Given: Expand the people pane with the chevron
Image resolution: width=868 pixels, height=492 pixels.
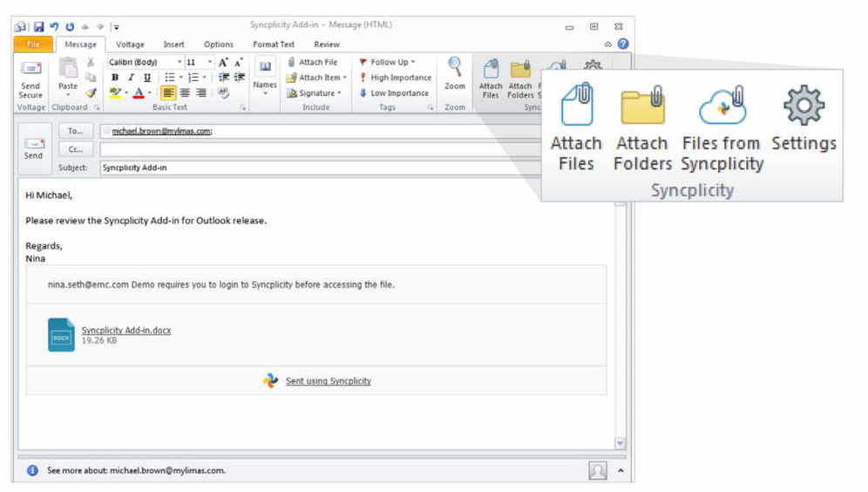Looking at the screenshot, I should pos(620,470).
